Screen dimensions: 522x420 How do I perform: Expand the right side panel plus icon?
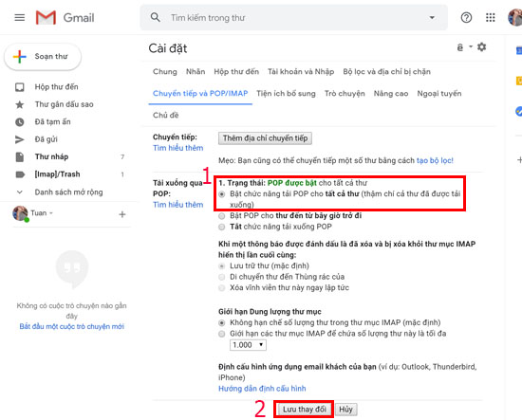click(x=519, y=160)
